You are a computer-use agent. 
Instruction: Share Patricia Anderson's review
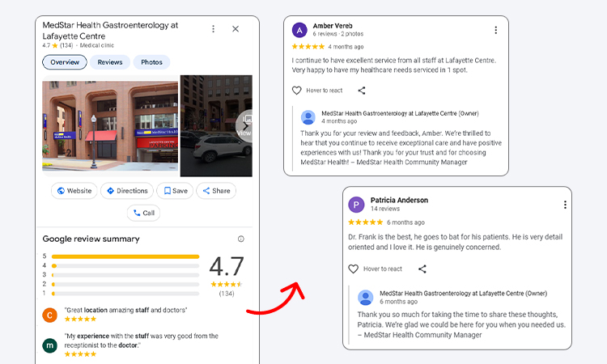(422, 269)
